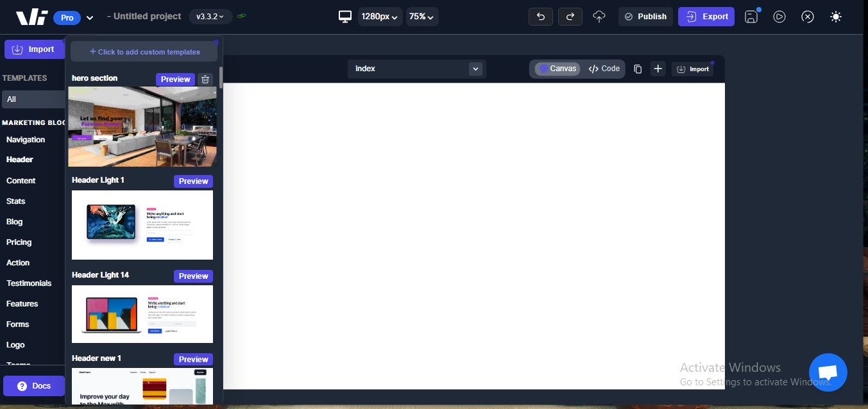Click the TEMPLATES section label
Viewport: 868px width, 409px height.
[25, 78]
